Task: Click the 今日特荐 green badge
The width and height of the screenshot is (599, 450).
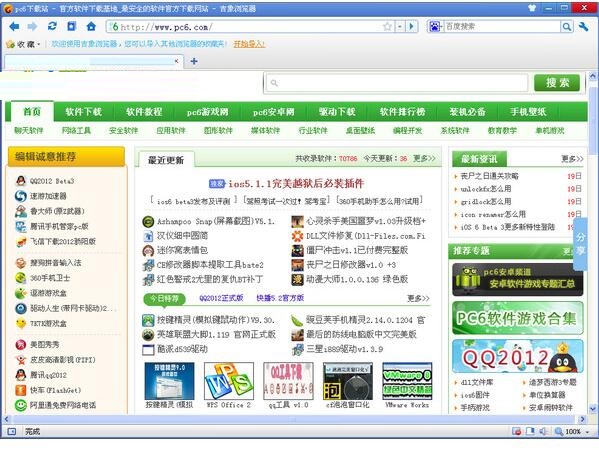Action: tap(164, 298)
